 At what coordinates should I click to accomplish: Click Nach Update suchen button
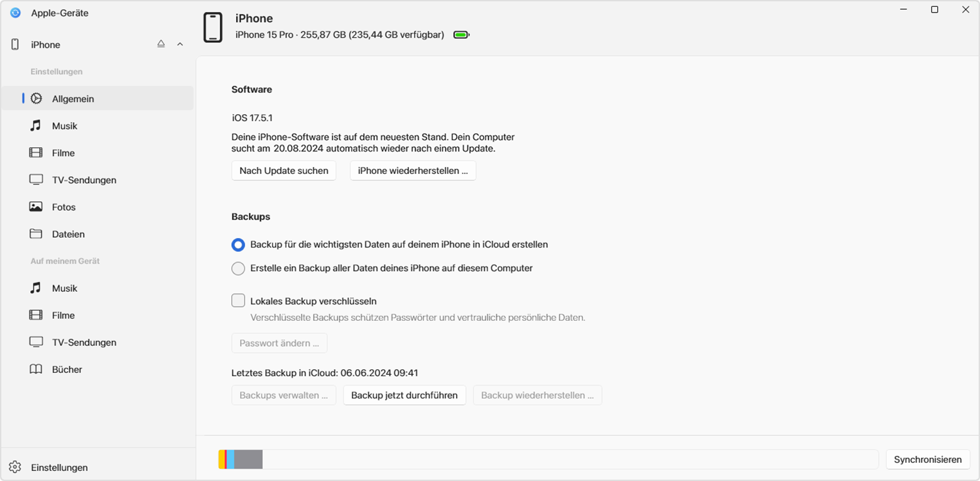(284, 171)
